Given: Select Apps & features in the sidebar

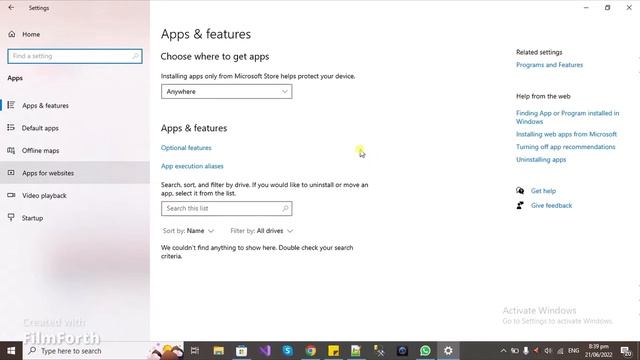Looking at the screenshot, I should click(x=75, y=105).
